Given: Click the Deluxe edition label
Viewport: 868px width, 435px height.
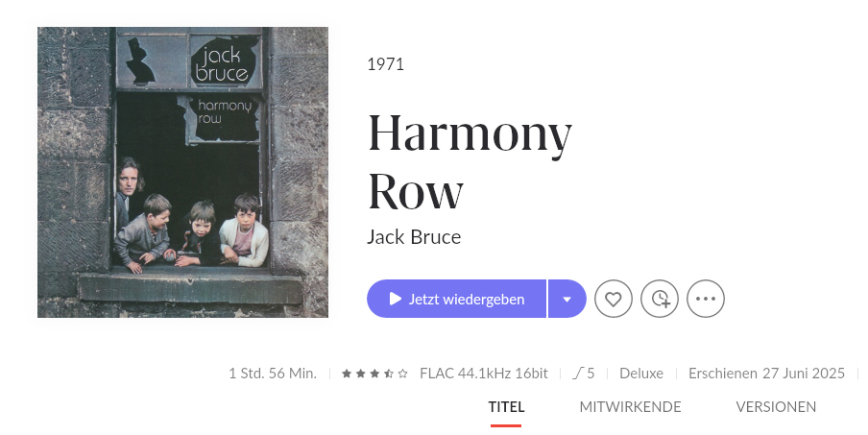Looking at the screenshot, I should (641, 374).
